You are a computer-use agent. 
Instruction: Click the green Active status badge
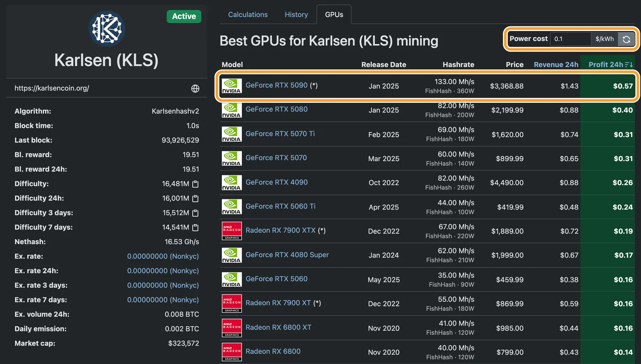pyautogui.click(x=184, y=16)
